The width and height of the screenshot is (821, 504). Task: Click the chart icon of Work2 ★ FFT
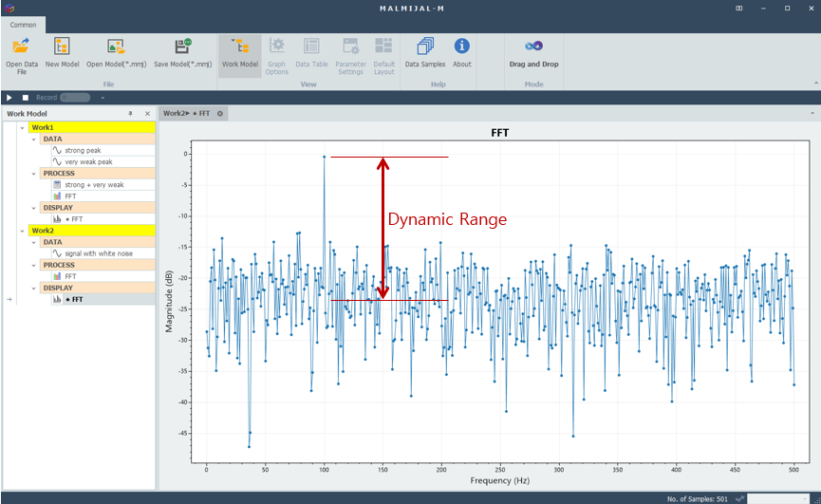pyautogui.click(x=57, y=299)
